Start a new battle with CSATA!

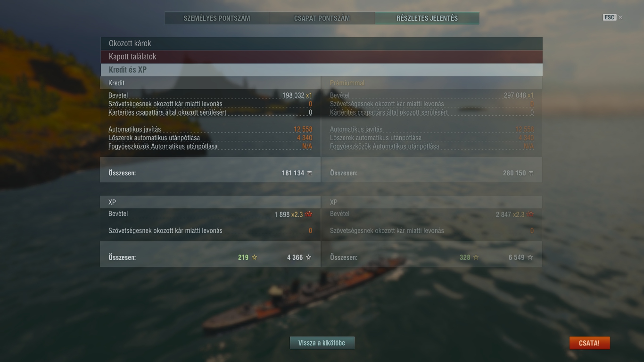tap(589, 343)
